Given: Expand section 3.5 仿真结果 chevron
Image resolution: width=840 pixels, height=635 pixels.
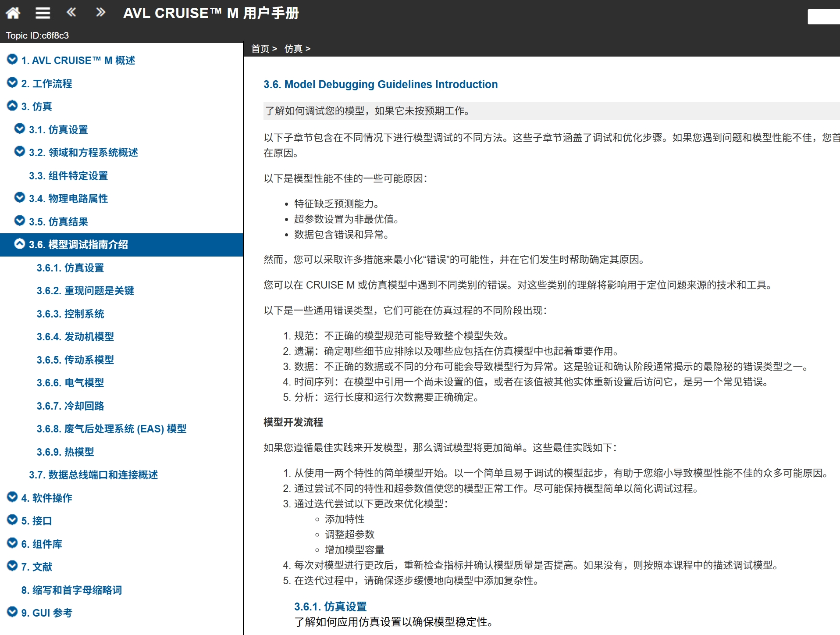Looking at the screenshot, I should pyautogui.click(x=20, y=221).
